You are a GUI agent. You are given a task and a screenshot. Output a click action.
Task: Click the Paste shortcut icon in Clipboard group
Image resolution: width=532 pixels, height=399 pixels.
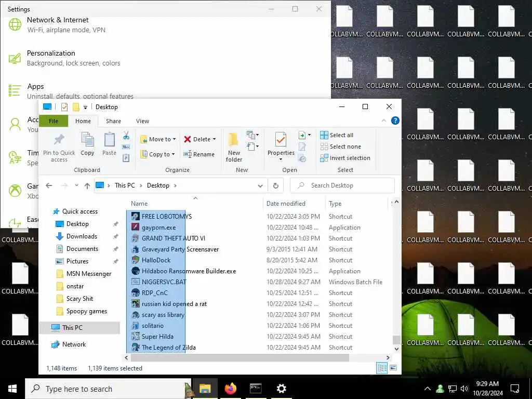(x=126, y=158)
